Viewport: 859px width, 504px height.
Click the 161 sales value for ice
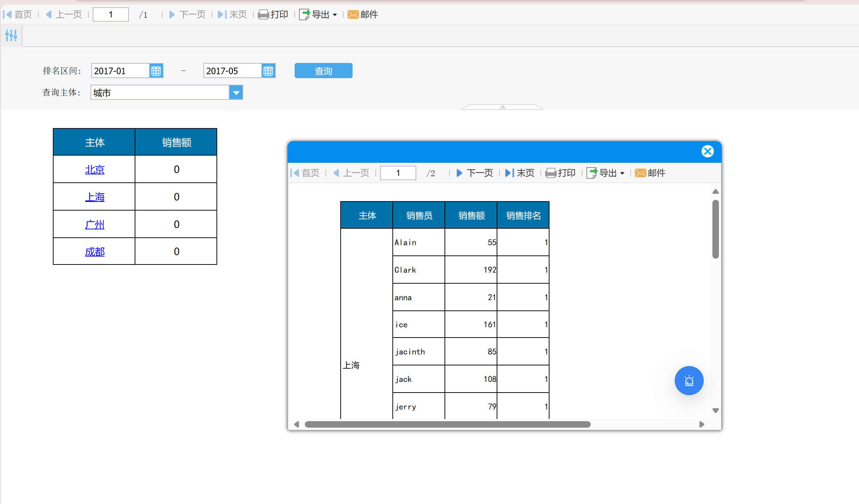pyautogui.click(x=471, y=325)
